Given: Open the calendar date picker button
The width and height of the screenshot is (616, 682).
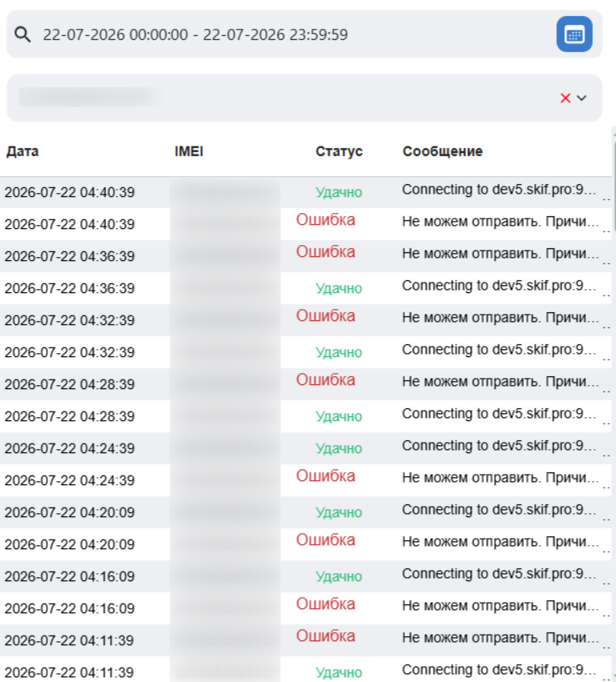Looking at the screenshot, I should 574,34.
